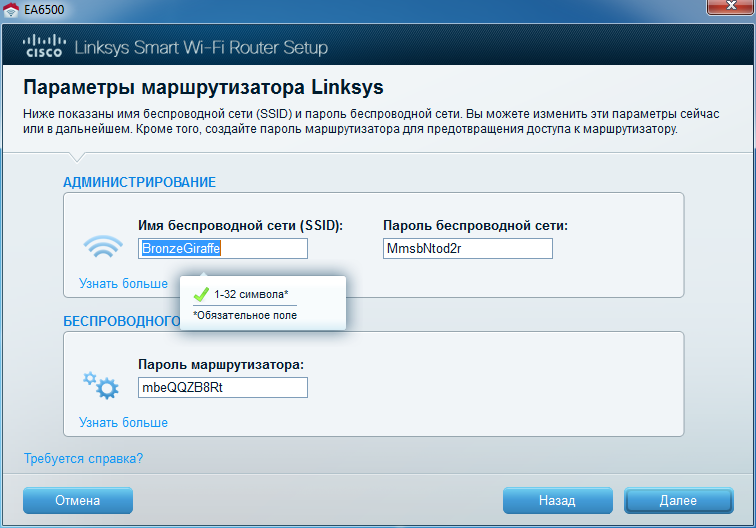Click the "*Обязательное поле" tooltip note
This screenshot has height=528, width=756.
point(245,315)
